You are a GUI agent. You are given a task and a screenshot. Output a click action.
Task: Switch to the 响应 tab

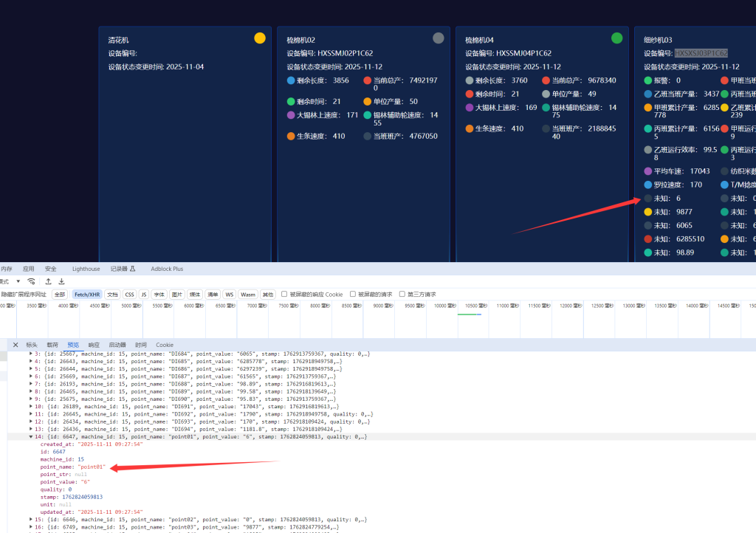click(94, 345)
